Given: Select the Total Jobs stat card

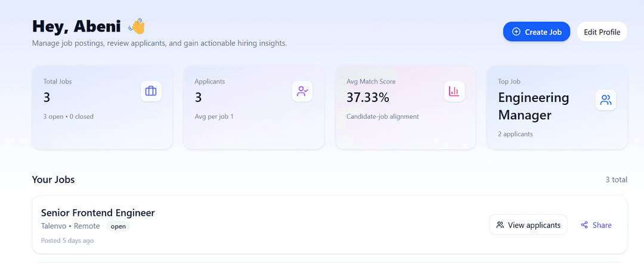Looking at the screenshot, I should (x=102, y=107).
